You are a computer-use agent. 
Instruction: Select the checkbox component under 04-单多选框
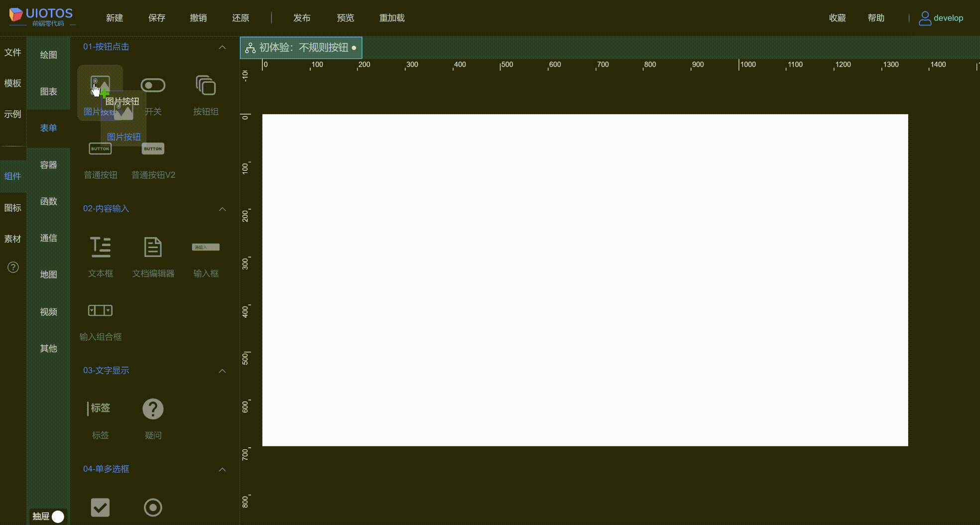pos(100,507)
